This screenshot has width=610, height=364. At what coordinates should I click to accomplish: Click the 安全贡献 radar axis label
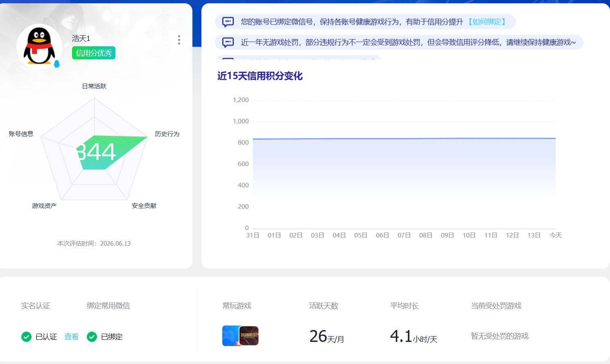[x=144, y=206]
